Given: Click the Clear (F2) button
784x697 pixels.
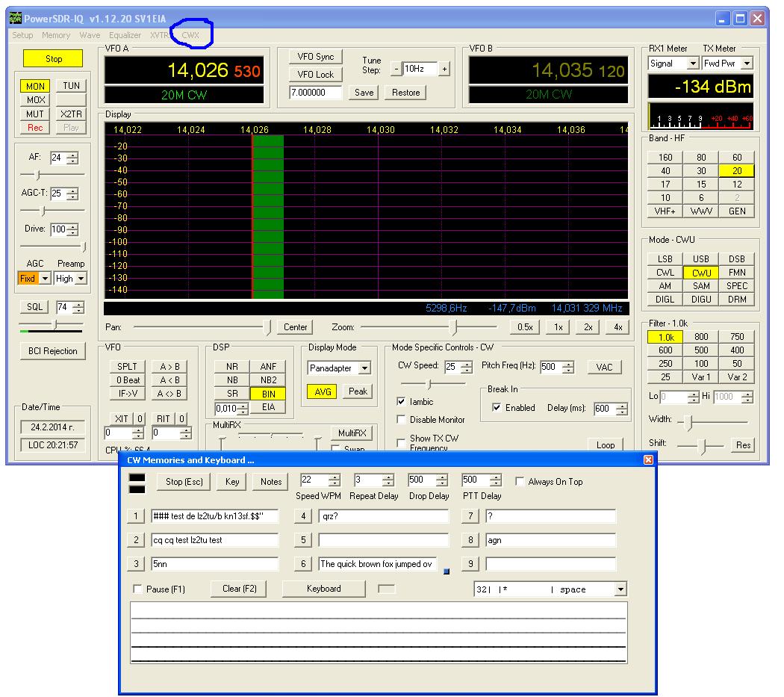Looking at the screenshot, I should 240,589.
